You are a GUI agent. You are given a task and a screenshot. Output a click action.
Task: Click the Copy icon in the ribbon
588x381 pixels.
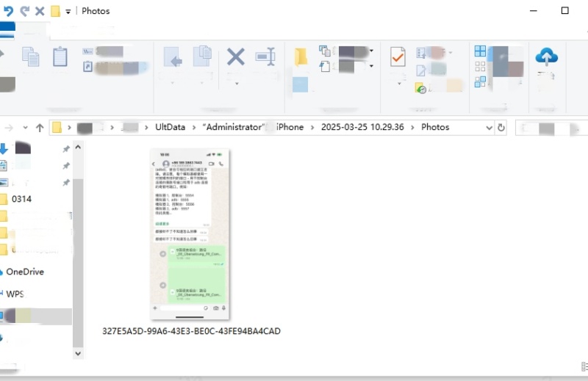[30, 57]
